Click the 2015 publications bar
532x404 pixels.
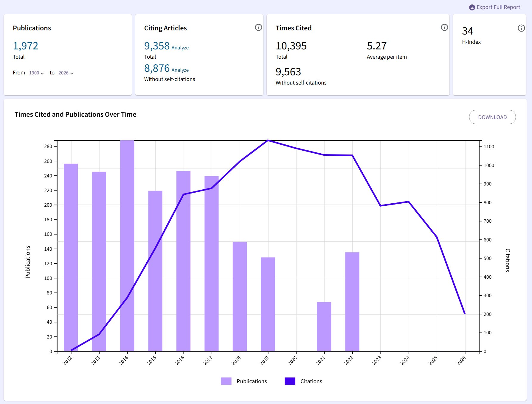(155, 271)
